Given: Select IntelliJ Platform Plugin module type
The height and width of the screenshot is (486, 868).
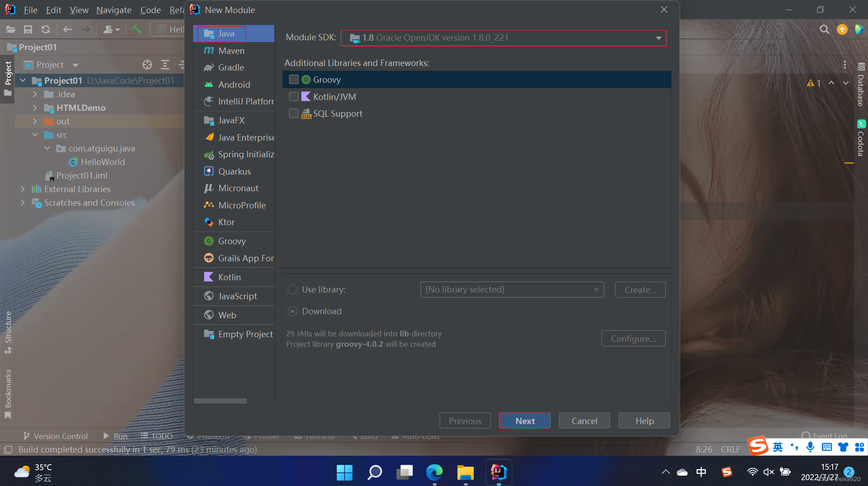Looking at the screenshot, I should [234, 101].
